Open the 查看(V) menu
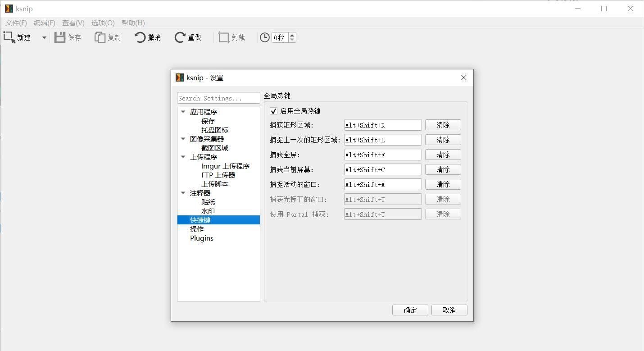Image resolution: width=644 pixels, height=351 pixels. pyautogui.click(x=73, y=23)
